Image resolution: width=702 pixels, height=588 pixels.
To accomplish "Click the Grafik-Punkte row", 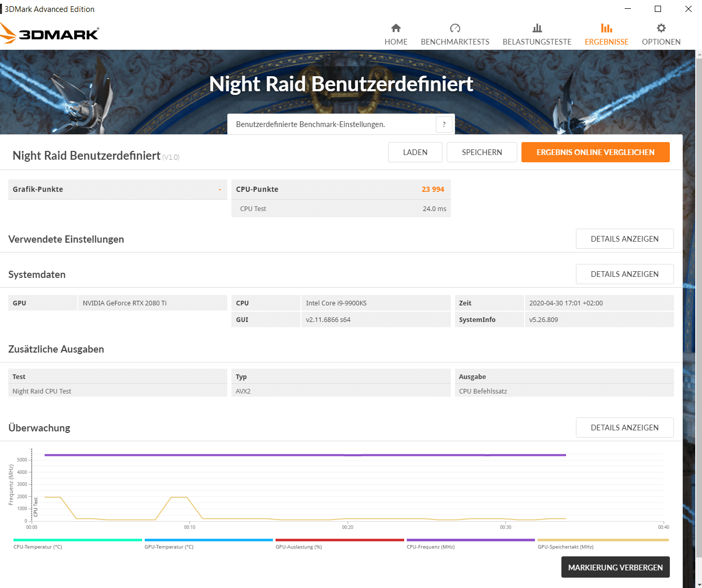I will pyautogui.click(x=118, y=189).
